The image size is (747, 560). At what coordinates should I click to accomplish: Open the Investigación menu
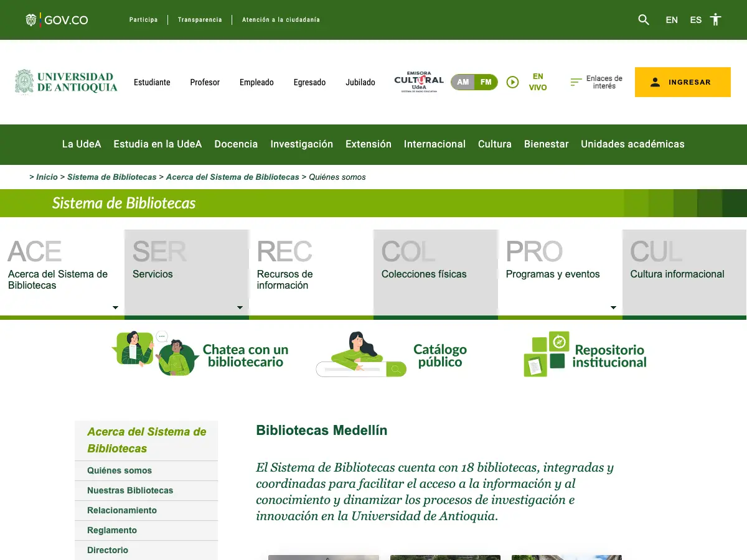[301, 144]
